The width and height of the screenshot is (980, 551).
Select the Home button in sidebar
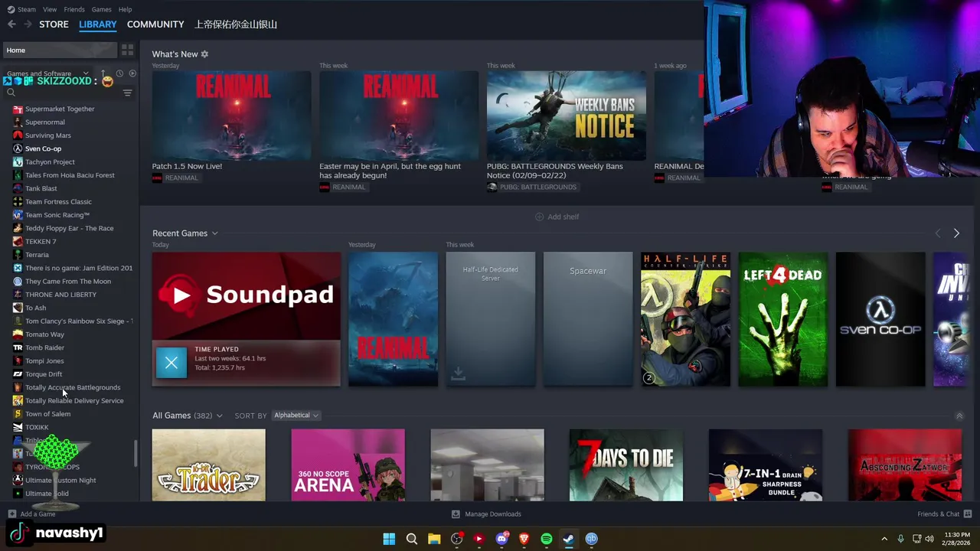pos(59,50)
